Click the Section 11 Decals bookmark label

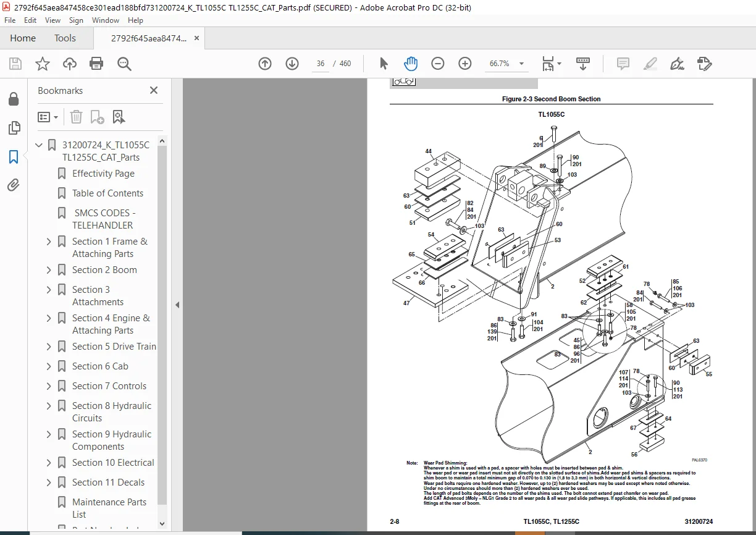click(108, 482)
